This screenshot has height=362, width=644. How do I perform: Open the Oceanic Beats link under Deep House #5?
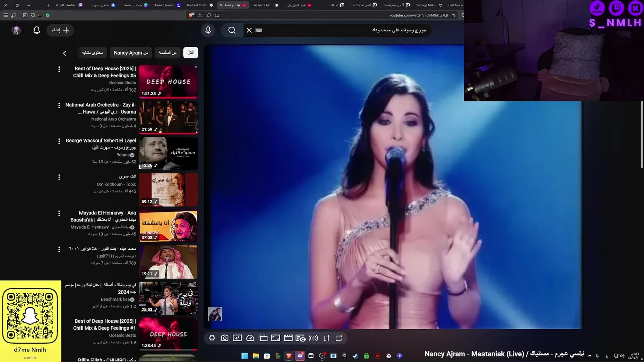(x=122, y=83)
